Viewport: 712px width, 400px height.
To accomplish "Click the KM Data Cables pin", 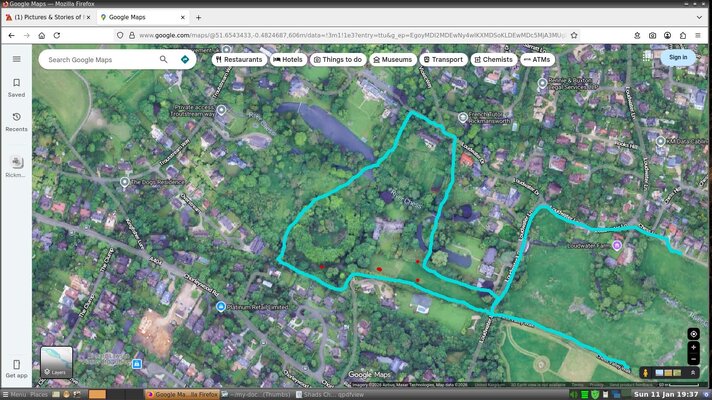I will 661,141.
